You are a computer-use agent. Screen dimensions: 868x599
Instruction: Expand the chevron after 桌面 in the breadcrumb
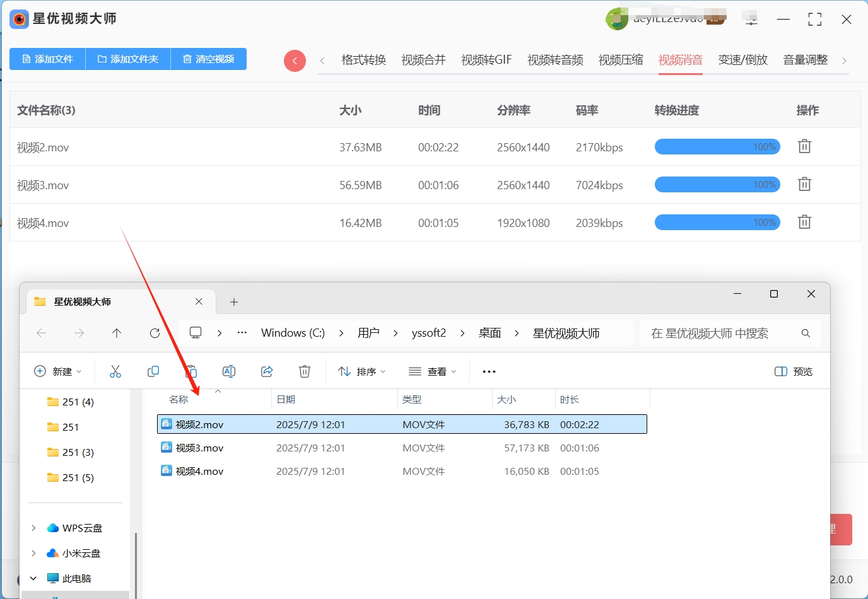pos(517,333)
